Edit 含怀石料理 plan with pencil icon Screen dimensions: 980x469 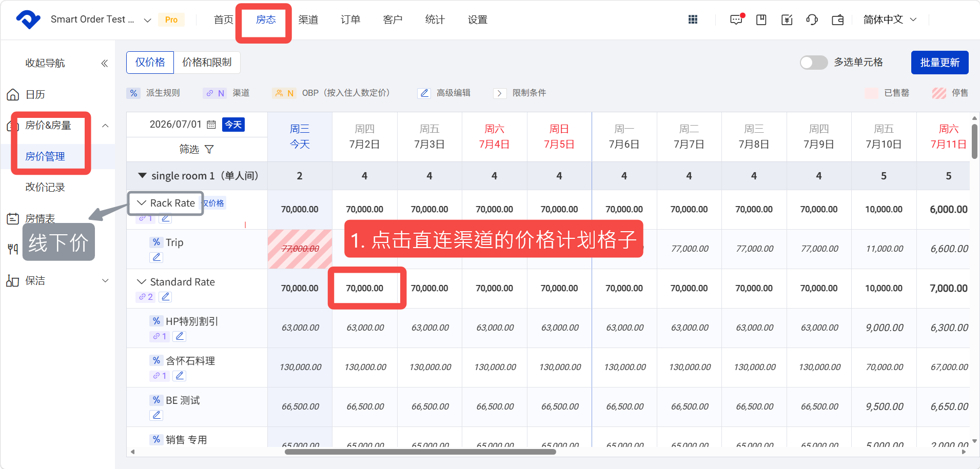tap(179, 376)
